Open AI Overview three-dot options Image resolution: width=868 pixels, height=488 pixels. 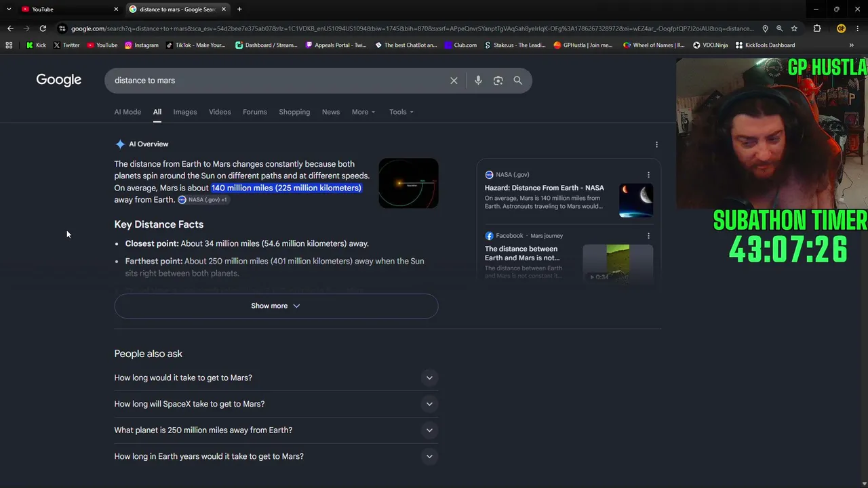[656, 144]
